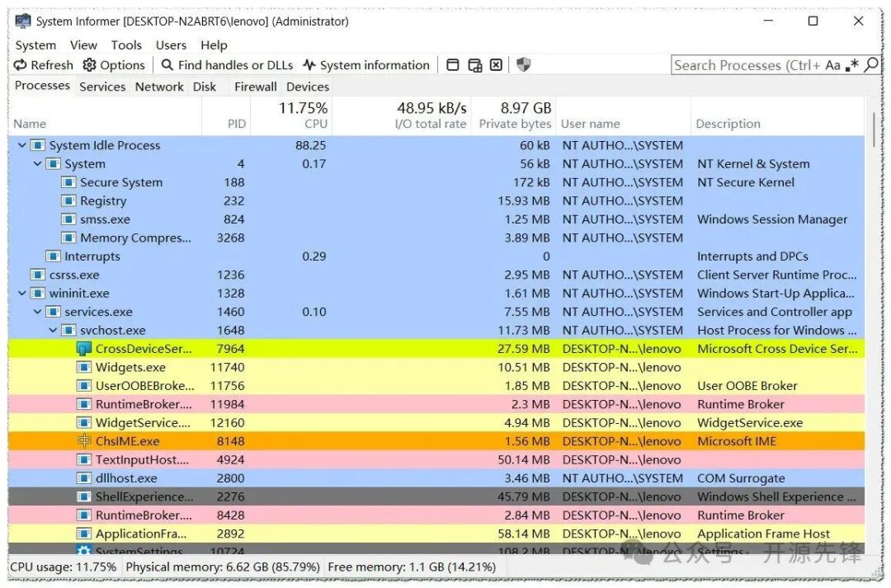Open Options via the gear icon
The width and height of the screenshot is (891, 588).
pos(89,65)
